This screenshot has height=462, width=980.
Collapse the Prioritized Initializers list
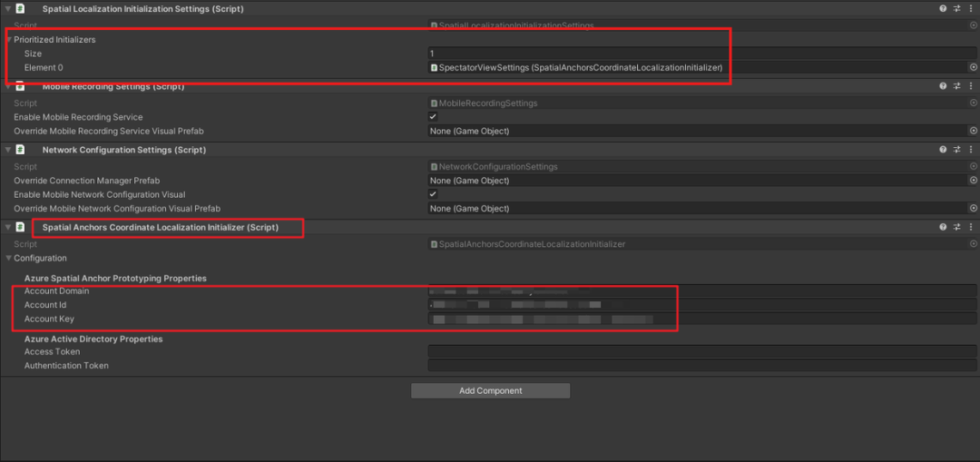9,39
